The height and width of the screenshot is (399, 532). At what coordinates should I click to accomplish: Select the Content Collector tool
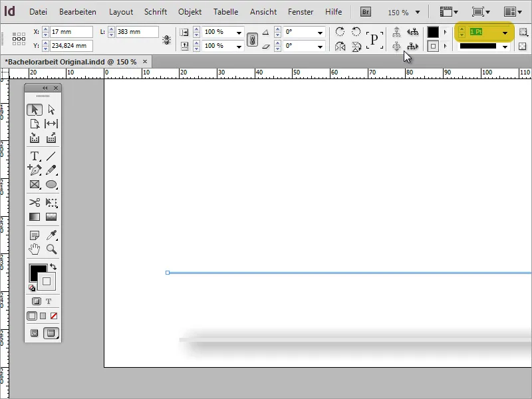click(x=35, y=138)
